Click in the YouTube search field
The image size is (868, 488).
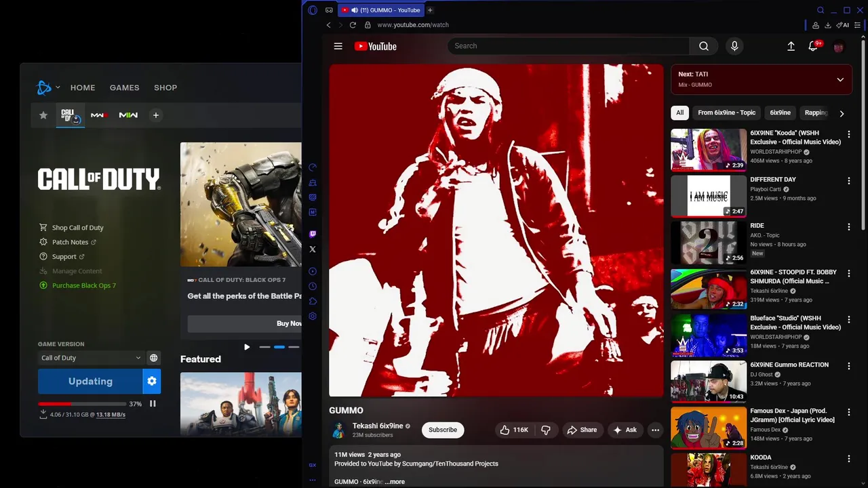(x=568, y=46)
